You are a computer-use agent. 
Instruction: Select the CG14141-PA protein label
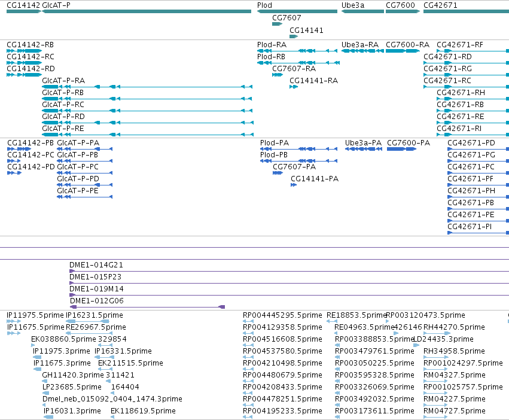pos(315,179)
